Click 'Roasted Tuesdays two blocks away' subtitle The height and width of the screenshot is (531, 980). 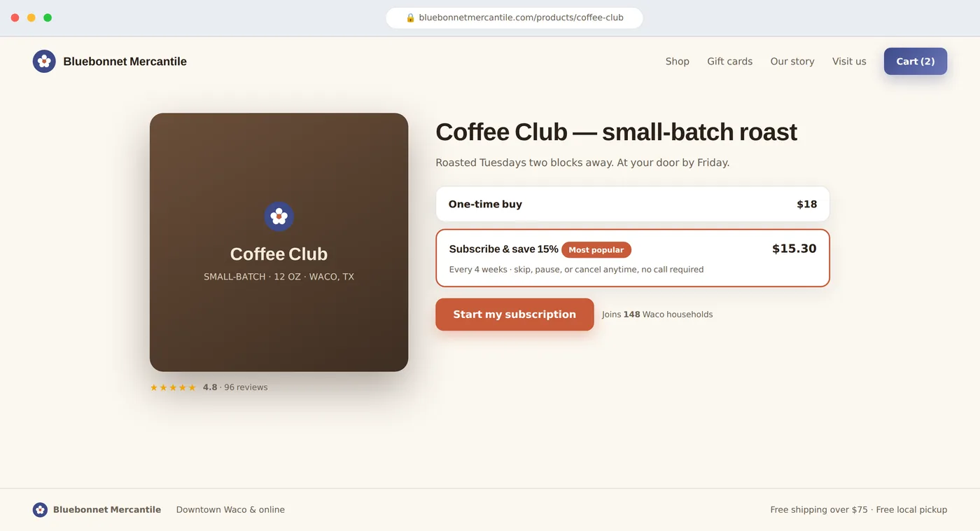point(582,163)
